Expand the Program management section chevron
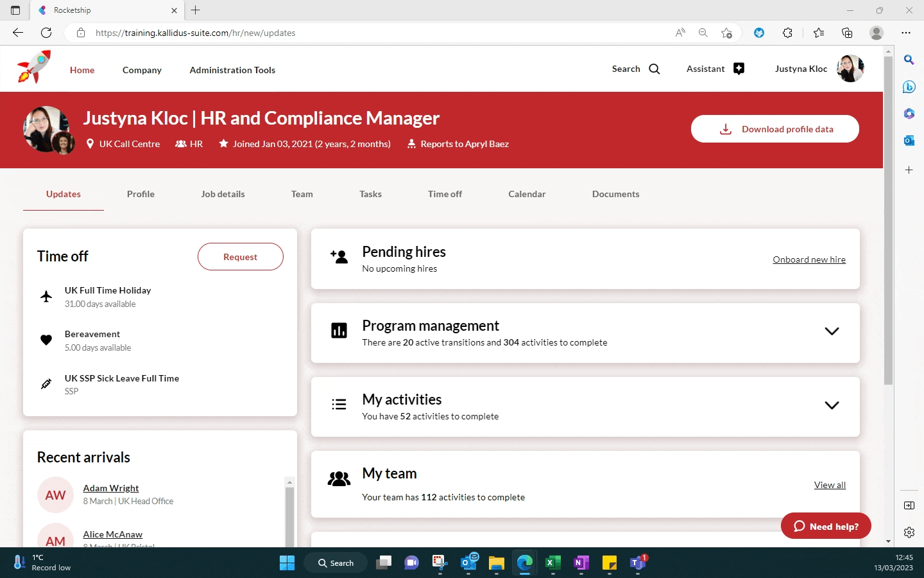The height and width of the screenshot is (578, 924). [x=832, y=331]
